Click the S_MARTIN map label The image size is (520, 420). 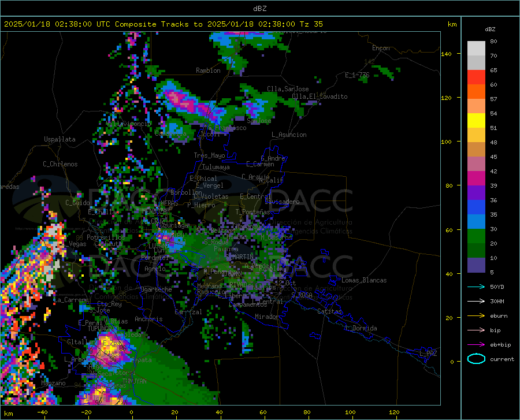click(x=240, y=257)
